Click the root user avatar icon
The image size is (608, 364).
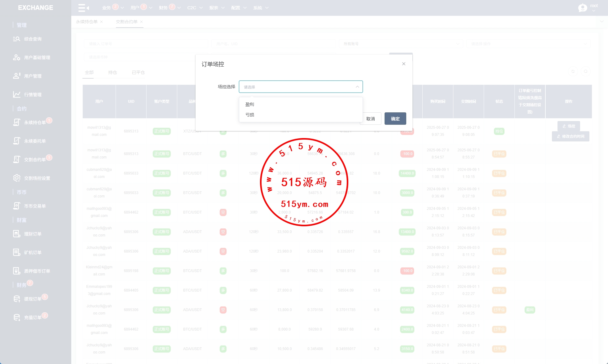(x=583, y=8)
